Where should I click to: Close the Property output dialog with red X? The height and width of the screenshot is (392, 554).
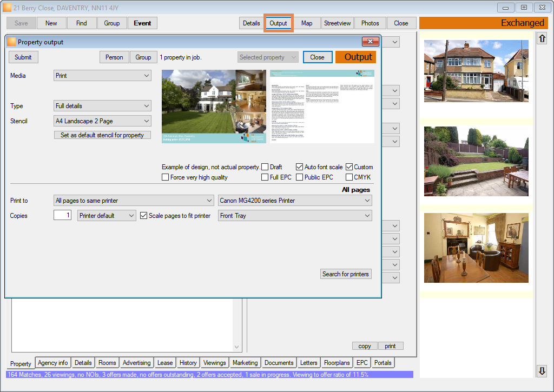[370, 42]
